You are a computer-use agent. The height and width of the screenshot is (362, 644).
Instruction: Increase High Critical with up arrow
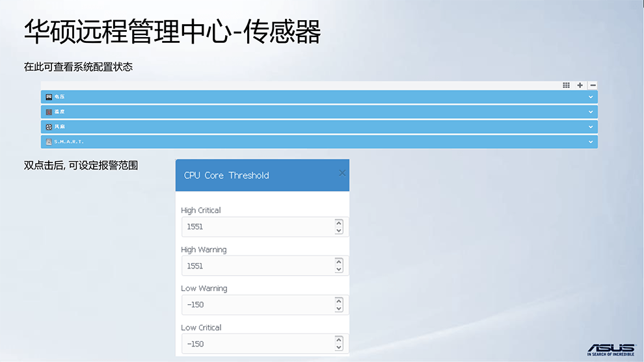click(338, 223)
